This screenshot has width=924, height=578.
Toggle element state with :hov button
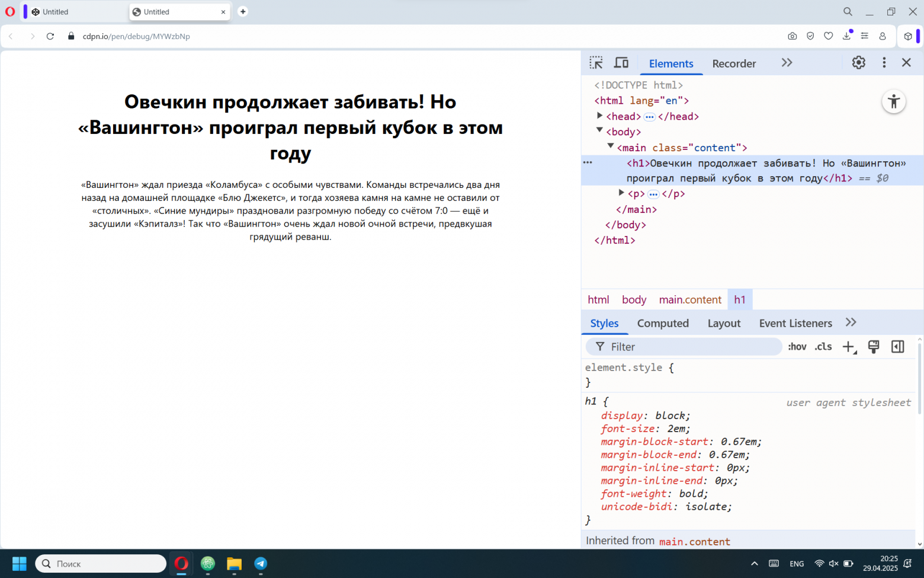tap(797, 346)
